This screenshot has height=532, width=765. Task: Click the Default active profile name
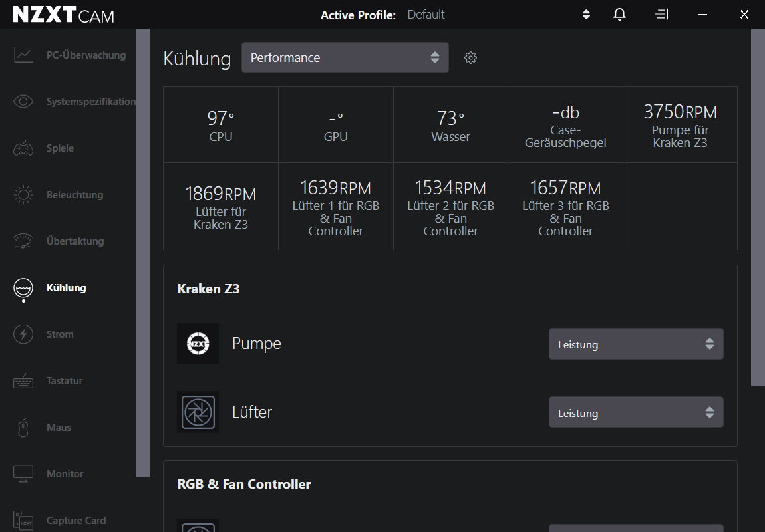pyautogui.click(x=426, y=15)
